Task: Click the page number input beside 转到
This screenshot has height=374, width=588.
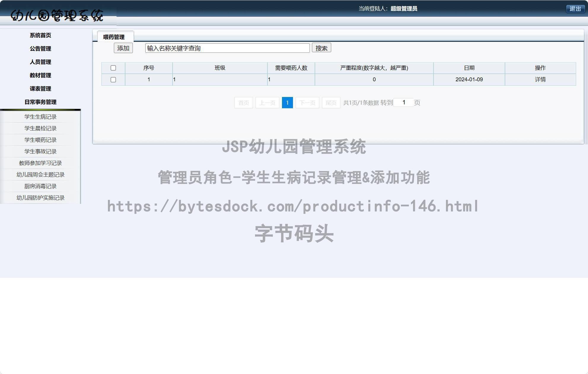Action: [404, 102]
